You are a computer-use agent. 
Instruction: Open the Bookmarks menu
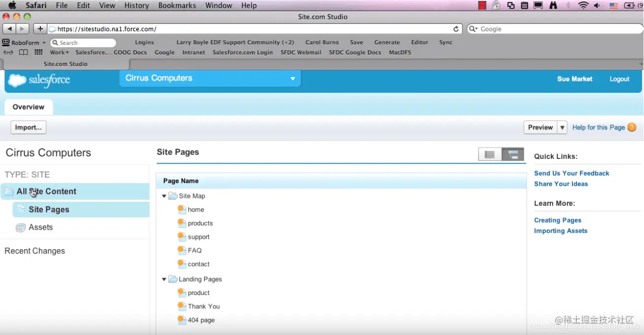tap(177, 5)
